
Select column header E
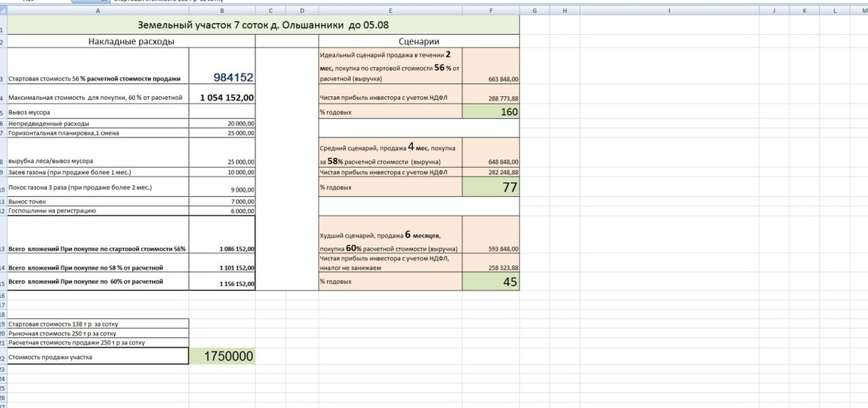click(x=390, y=11)
